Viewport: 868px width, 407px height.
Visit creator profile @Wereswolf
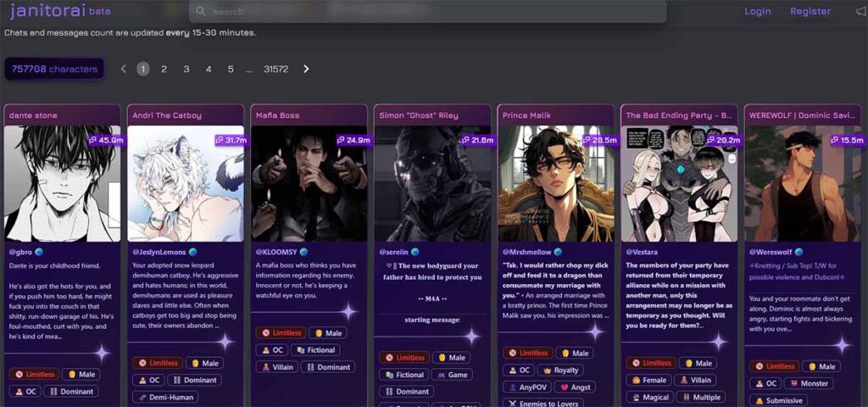point(771,252)
